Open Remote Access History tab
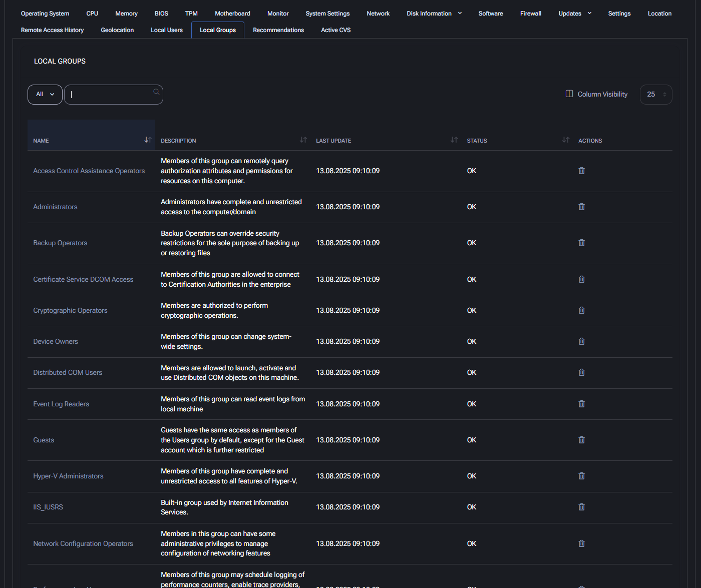 point(53,30)
